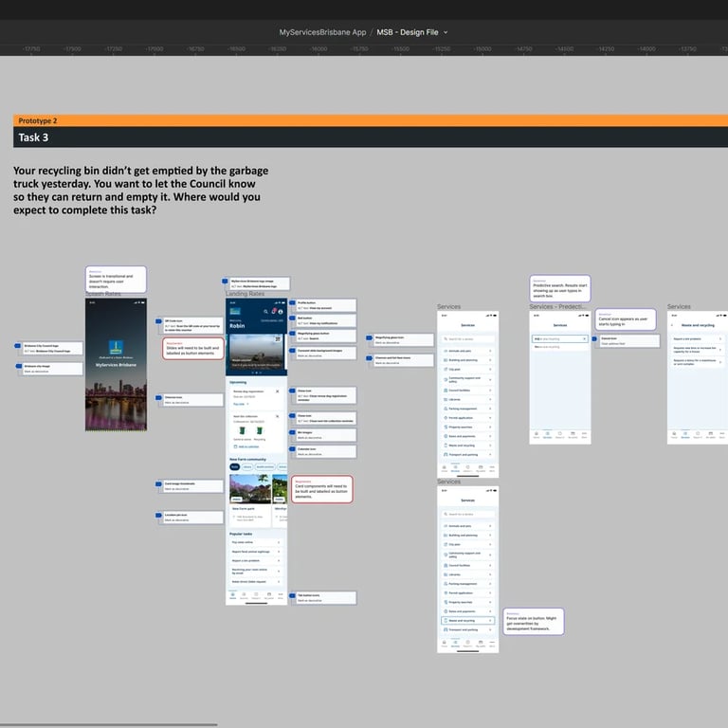Image resolution: width=728 pixels, height=728 pixels.
Task: Click More tab on Landing screen tab bar
Action: point(281,595)
